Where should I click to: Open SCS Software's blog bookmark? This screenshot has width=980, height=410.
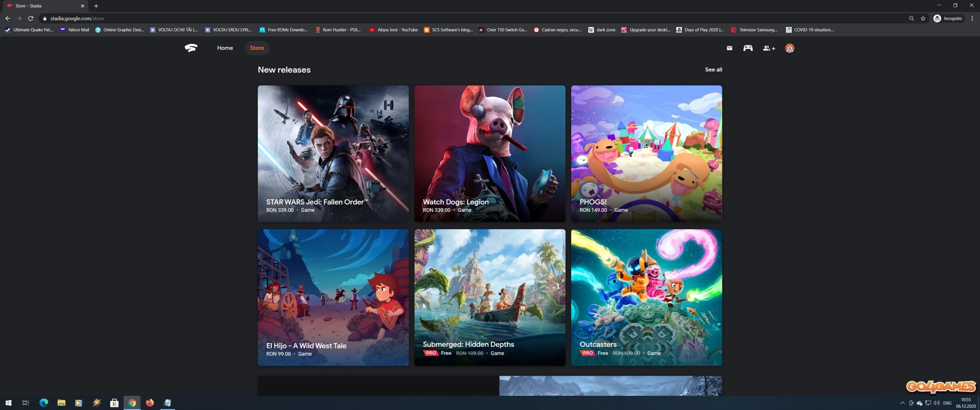coord(448,29)
